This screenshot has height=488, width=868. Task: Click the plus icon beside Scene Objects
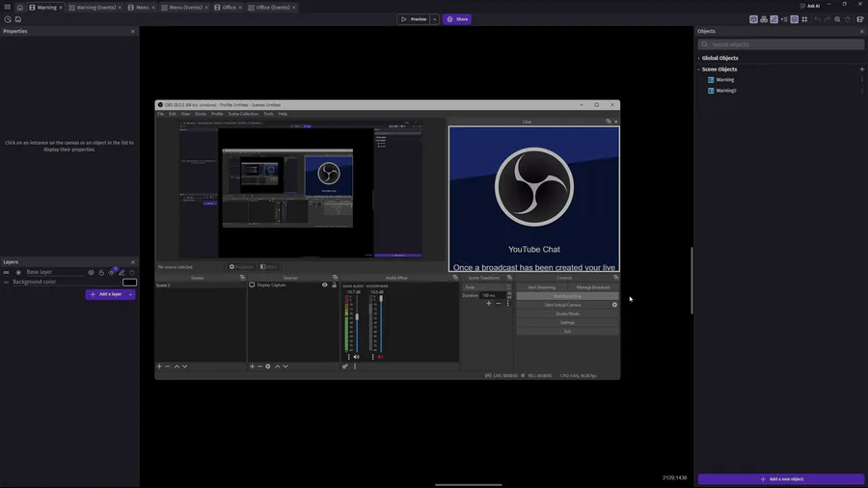coord(862,69)
